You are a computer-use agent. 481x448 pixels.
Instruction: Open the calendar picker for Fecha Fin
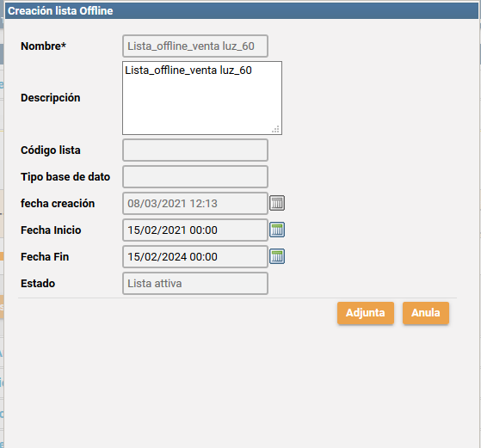[x=277, y=256]
